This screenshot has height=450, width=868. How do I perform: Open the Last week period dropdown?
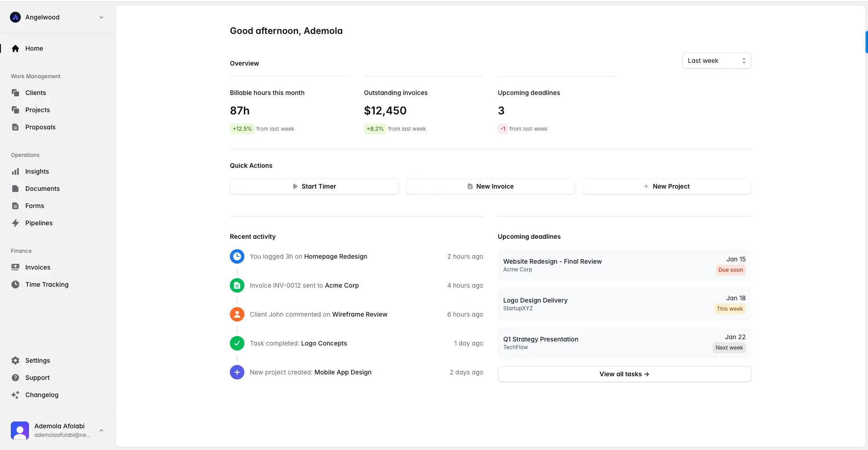[x=716, y=61]
